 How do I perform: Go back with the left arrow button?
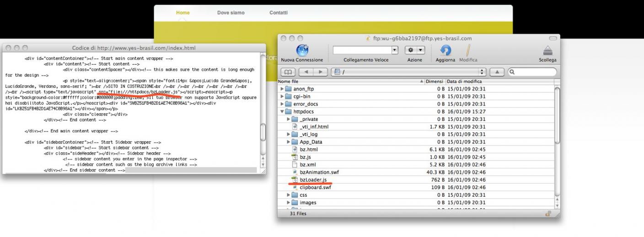pos(306,72)
